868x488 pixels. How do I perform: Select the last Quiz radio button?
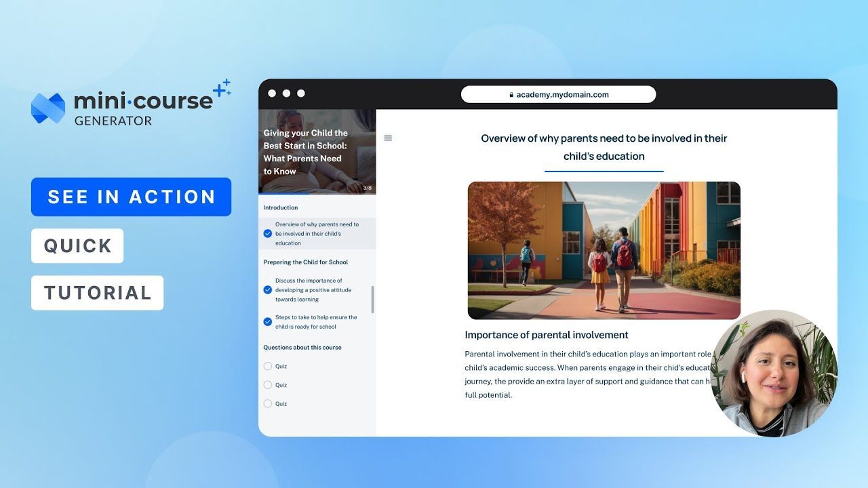(268, 404)
